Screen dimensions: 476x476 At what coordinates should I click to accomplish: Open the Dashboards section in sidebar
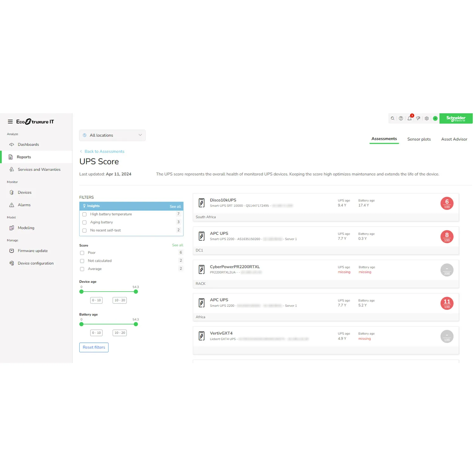(28, 144)
